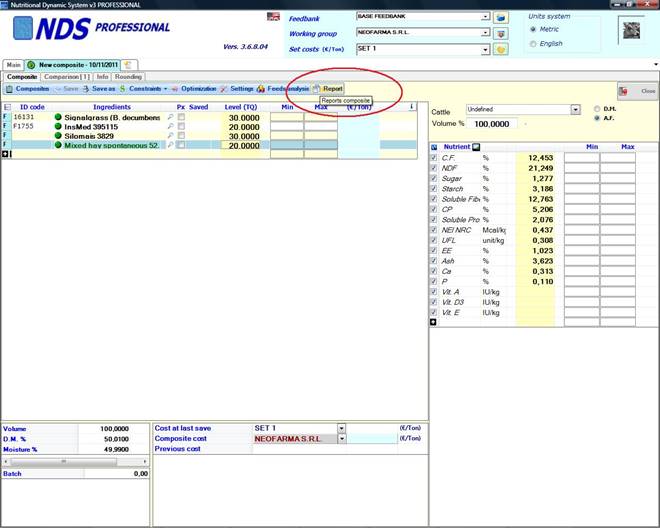Open the Constraints dropdown menu
This screenshot has width=660, height=528.
pyautogui.click(x=165, y=89)
